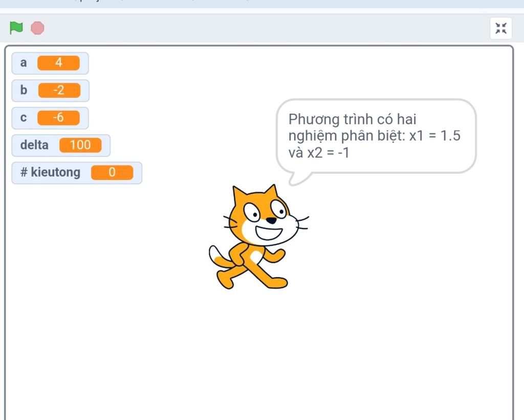The height and width of the screenshot is (420, 524).
Task: Click the green flag to run
Action: coord(16,28)
